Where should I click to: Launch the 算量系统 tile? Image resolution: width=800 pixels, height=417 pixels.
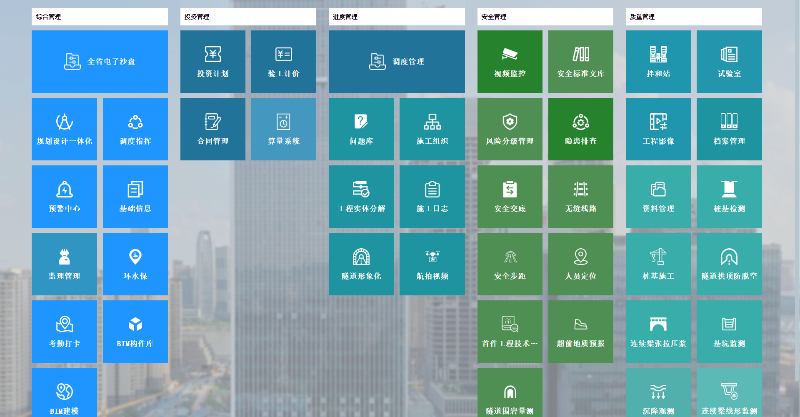283,129
